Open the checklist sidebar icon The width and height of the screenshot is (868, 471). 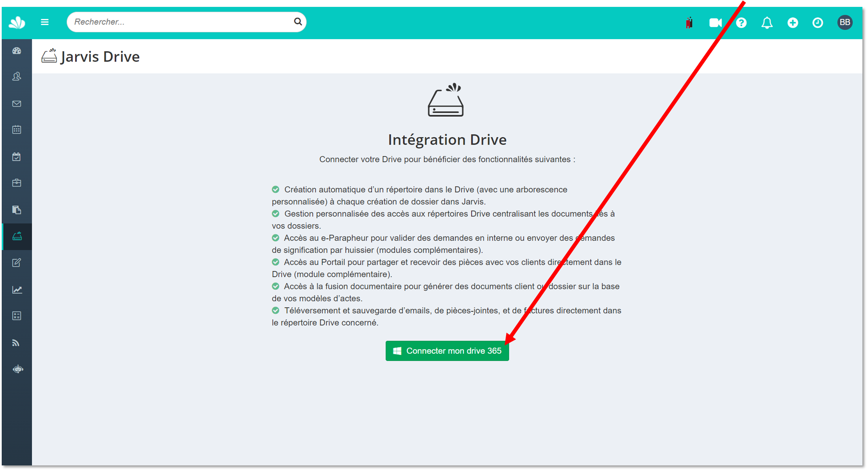pyautogui.click(x=17, y=316)
